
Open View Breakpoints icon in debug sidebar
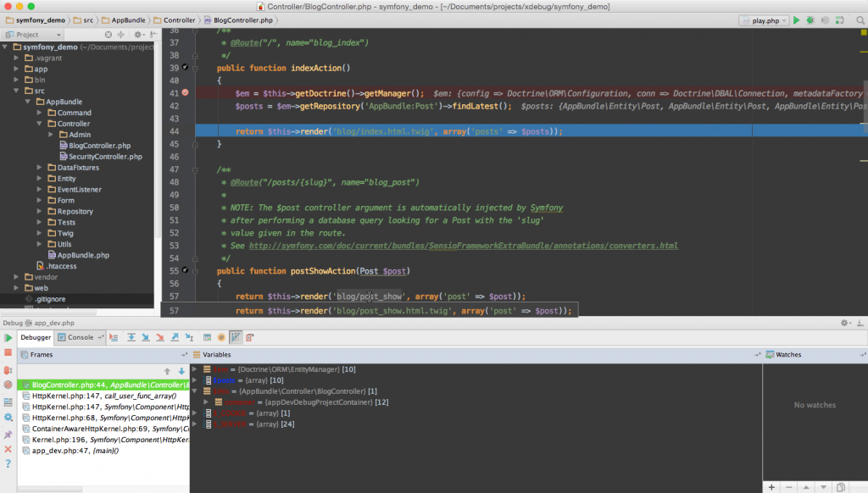(8, 369)
